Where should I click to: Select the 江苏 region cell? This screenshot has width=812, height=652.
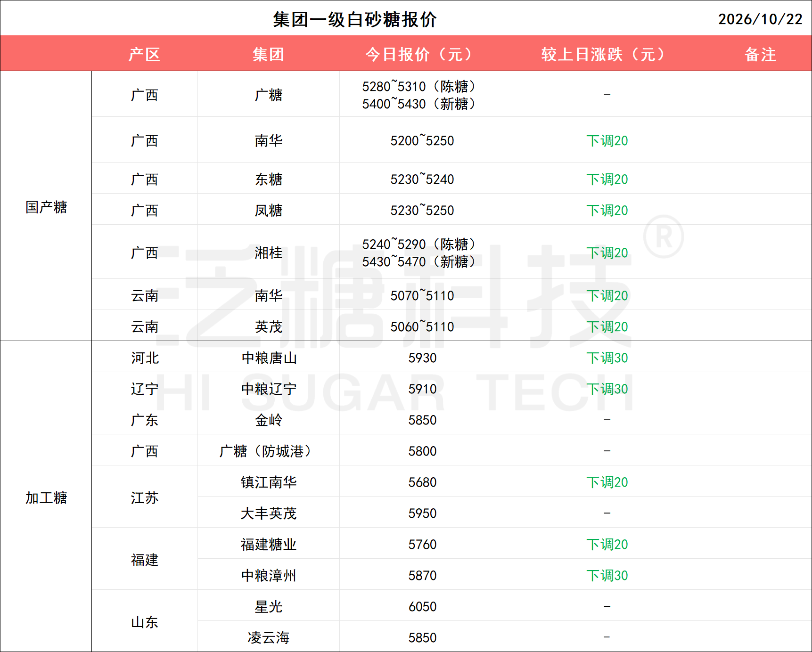click(145, 497)
